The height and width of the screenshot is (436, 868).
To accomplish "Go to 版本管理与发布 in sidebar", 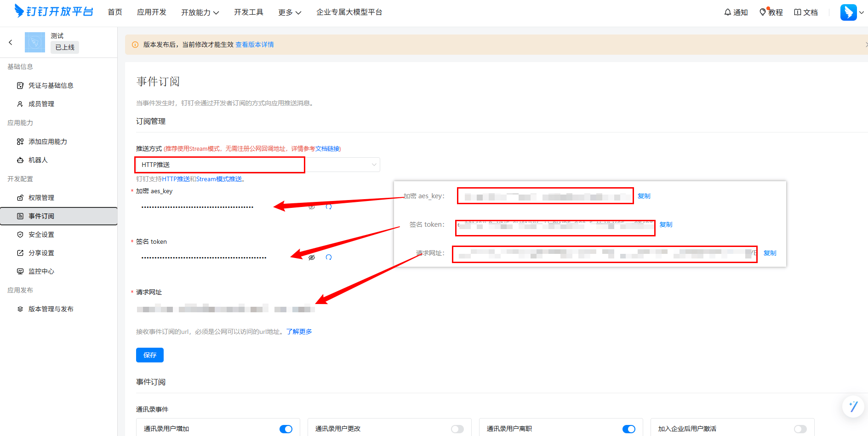I will click(51, 309).
